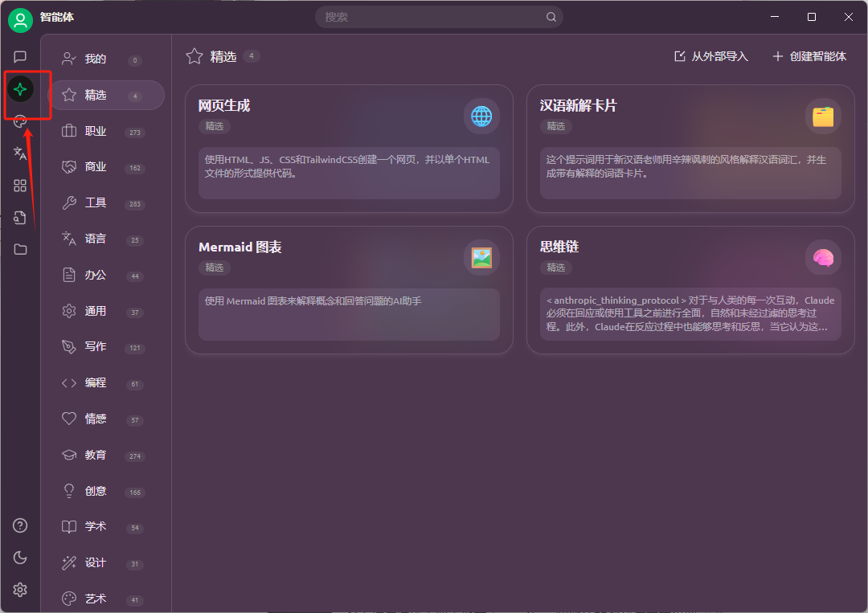Click the 4 count badge beside 精选 heading
The height and width of the screenshot is (613, 868).
pyautogui.click(x=252, y=56)
